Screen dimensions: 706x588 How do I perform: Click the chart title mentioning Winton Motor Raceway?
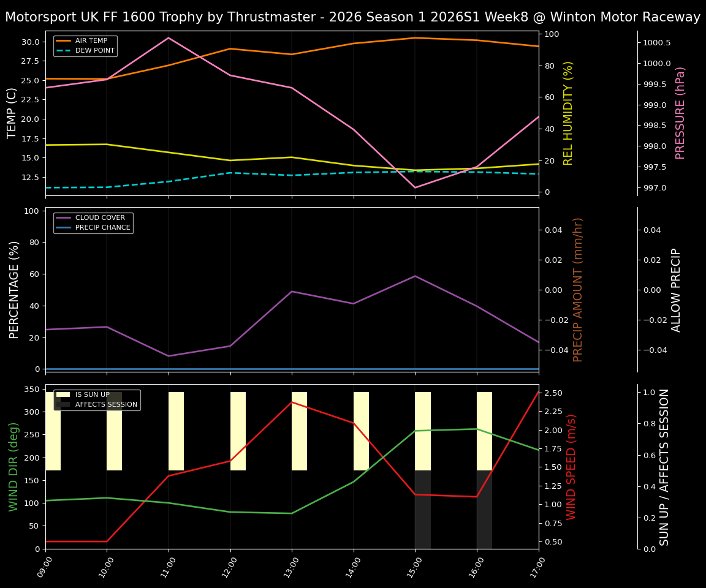[x=353, y=17]
